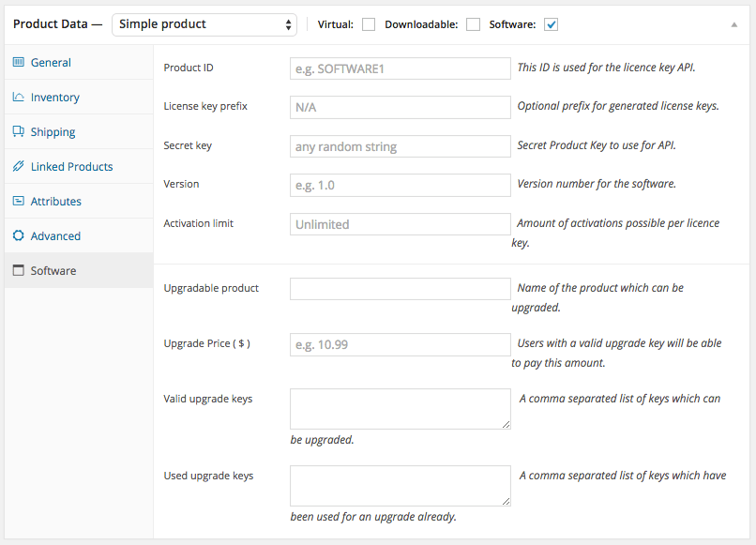Open the Simple product type dropdown
This screenshot has width=756, height=545.
pyautogui.click(x=204, y=24)
